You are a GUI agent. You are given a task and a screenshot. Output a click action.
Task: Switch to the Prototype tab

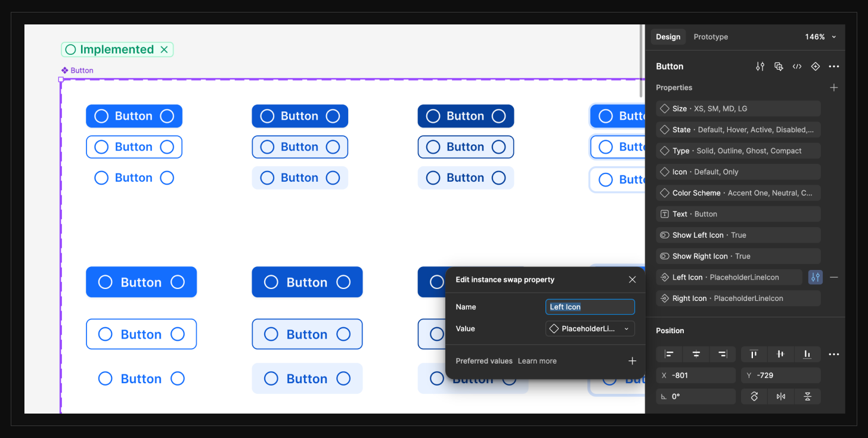point(711,37)
